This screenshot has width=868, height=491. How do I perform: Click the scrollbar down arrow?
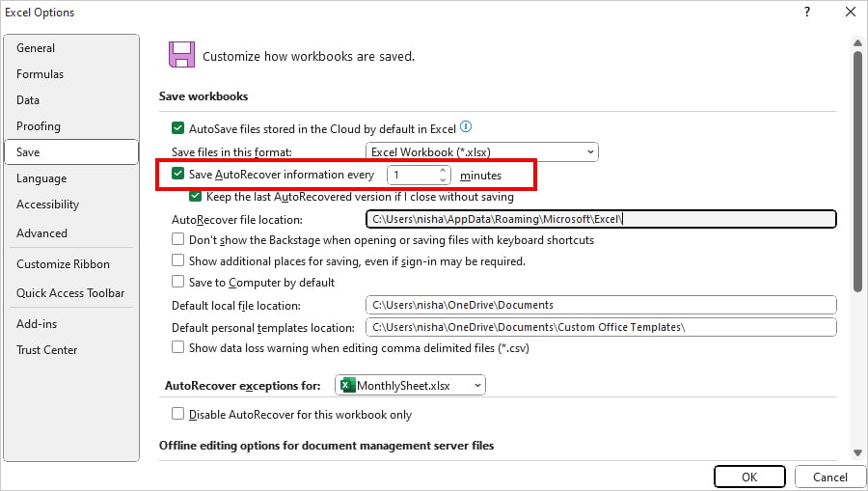tap(857, 452)
